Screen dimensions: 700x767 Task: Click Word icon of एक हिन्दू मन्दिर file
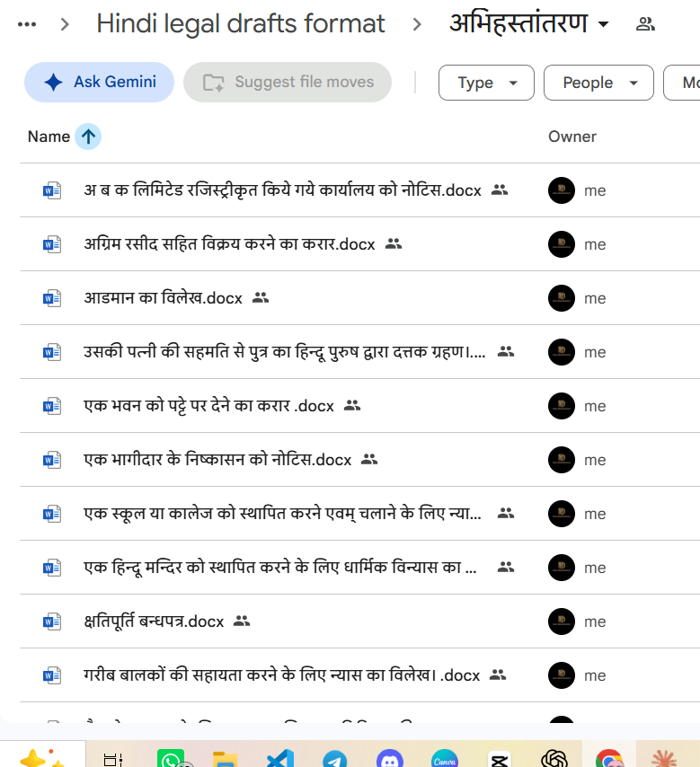pyautogui.click(x=52, y=568)
